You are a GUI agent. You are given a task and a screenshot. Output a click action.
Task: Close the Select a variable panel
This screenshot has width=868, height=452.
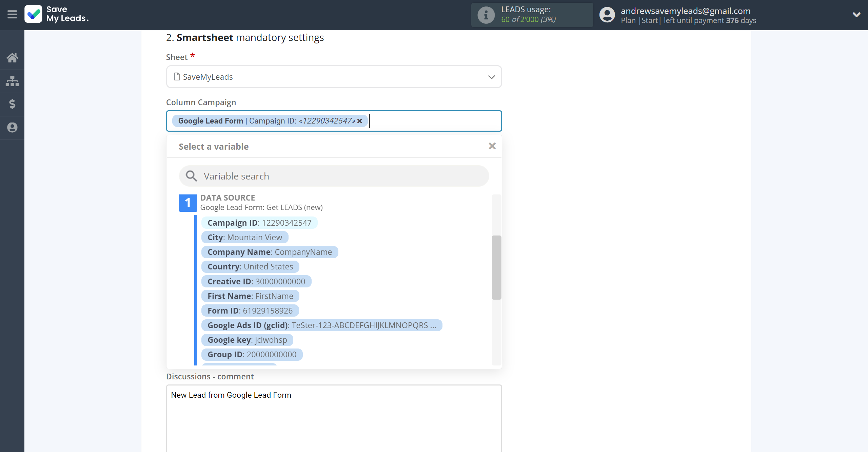click(x=492, y=146)
